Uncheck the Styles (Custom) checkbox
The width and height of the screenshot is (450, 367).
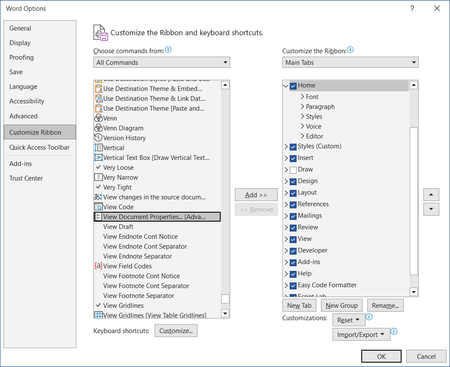[x=293, y=147]
